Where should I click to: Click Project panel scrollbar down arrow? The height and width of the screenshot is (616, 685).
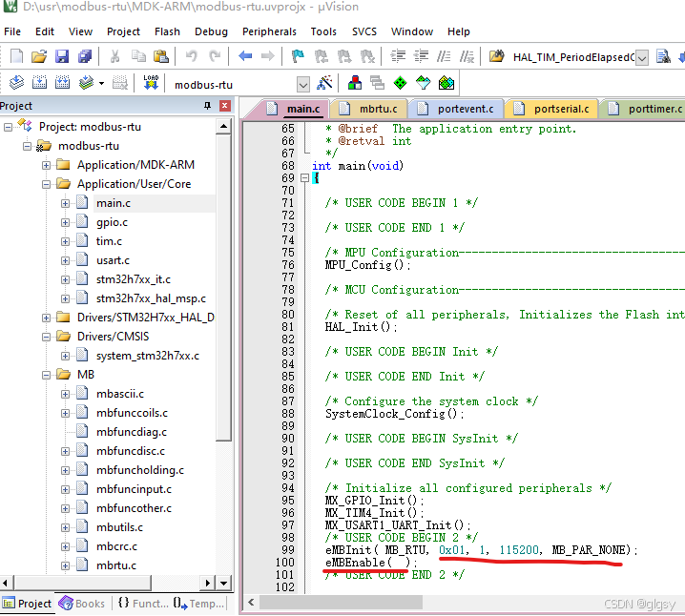pos(223,583)
